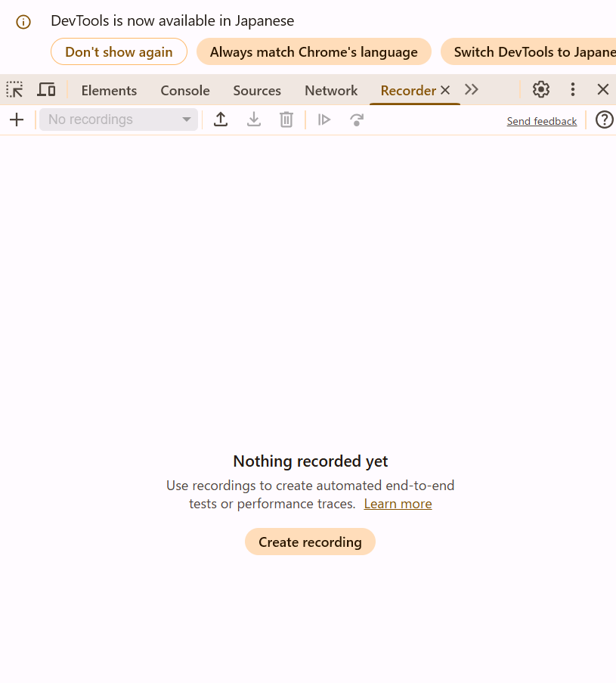
Task: Switch to the Console tab
Action: (x=185, y=91)
